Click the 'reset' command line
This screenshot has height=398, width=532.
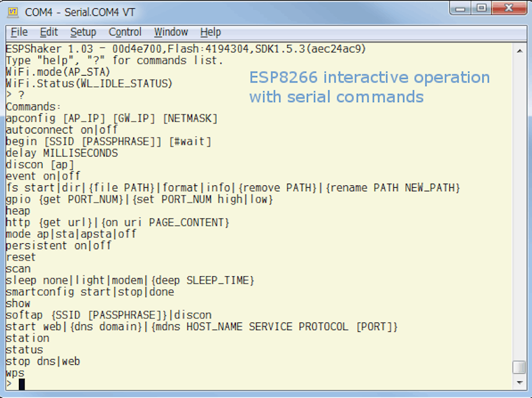click(x=21, y=257)
